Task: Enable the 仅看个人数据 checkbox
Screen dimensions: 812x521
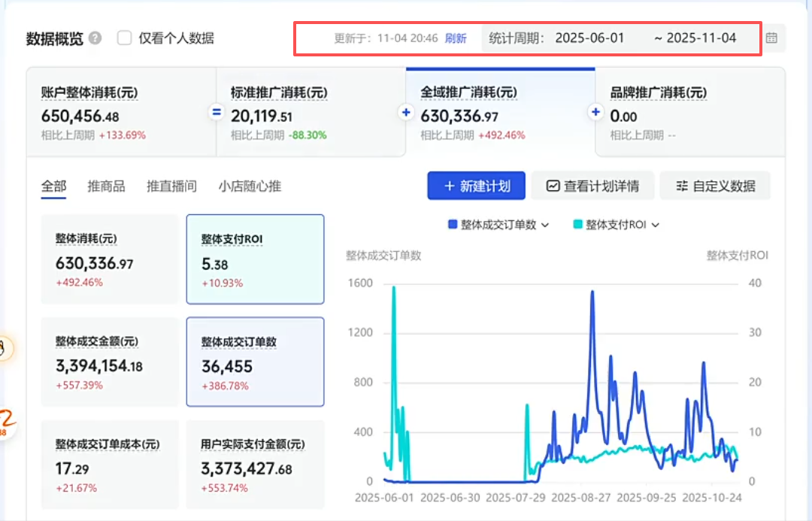Action: click(125, 38)
